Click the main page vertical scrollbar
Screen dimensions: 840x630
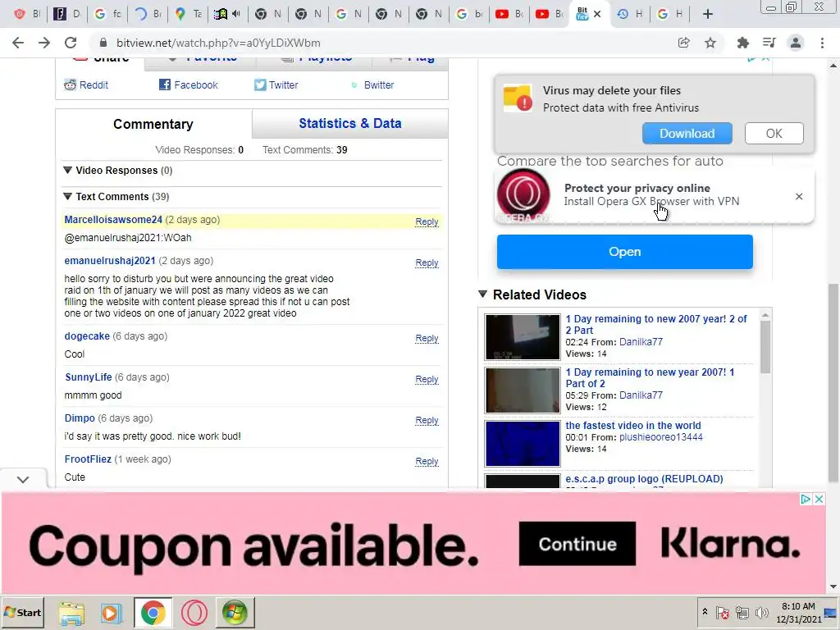click(833, 383)
